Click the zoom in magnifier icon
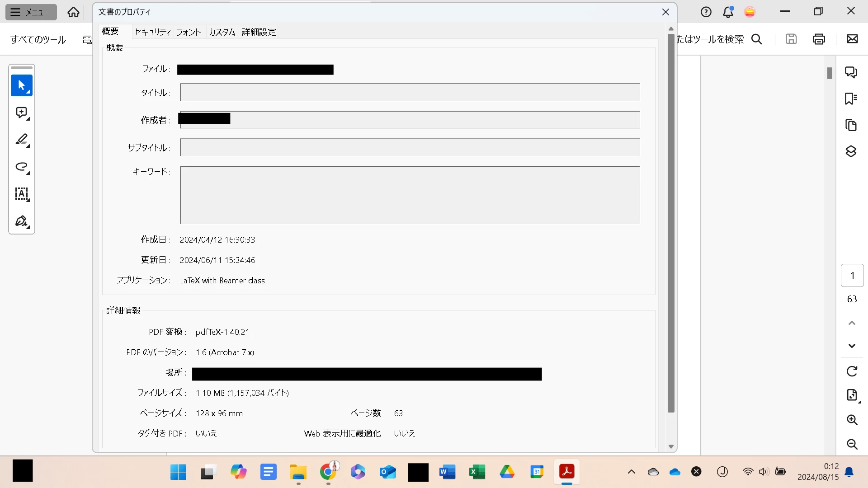Screen dimensions: 868x488 852,420
